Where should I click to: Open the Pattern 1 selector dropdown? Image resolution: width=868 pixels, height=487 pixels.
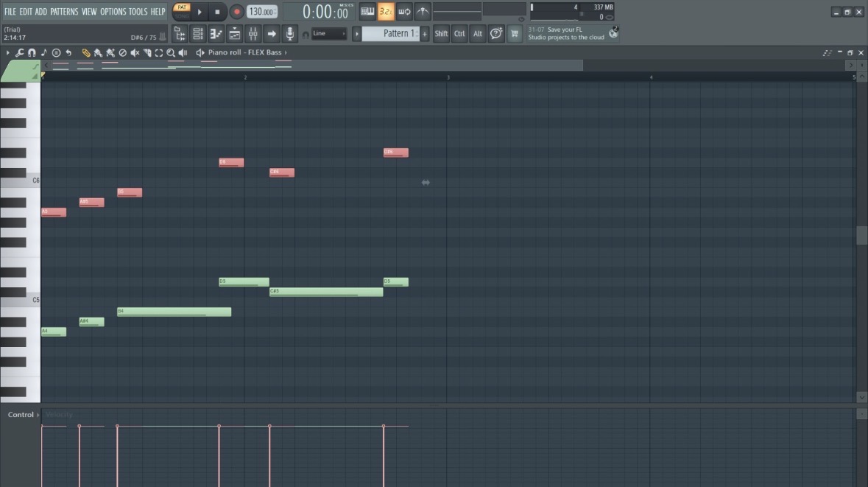pyautogui.click(x=395, y=34)
